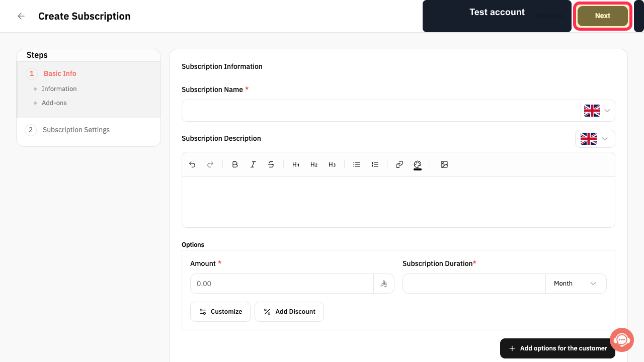Open the text color palette picker
This screenshot has width=644, height=362.
(x=418, y=165)
